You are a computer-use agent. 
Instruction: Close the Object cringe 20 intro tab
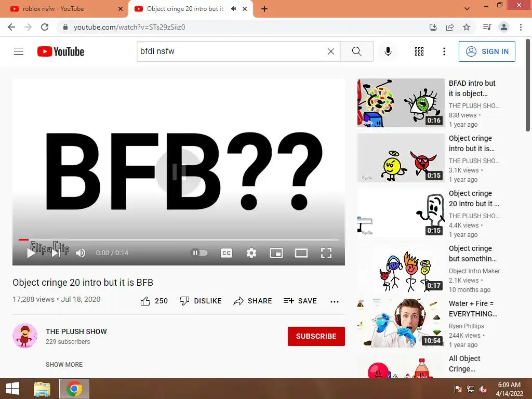tap(245, 9)
